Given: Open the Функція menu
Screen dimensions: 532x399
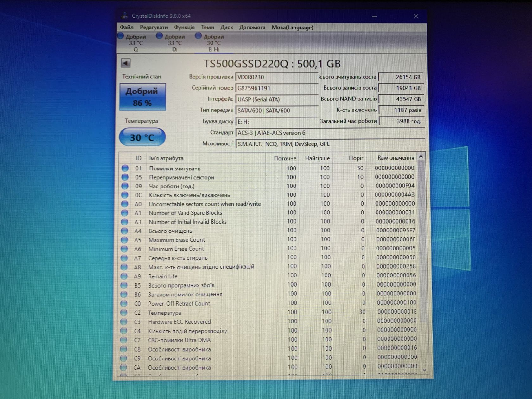Looking at the screenshot, I should 184,27.
